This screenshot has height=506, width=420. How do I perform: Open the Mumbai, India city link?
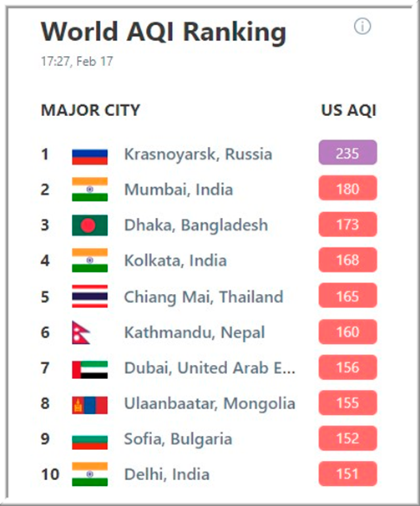point(179,190)
